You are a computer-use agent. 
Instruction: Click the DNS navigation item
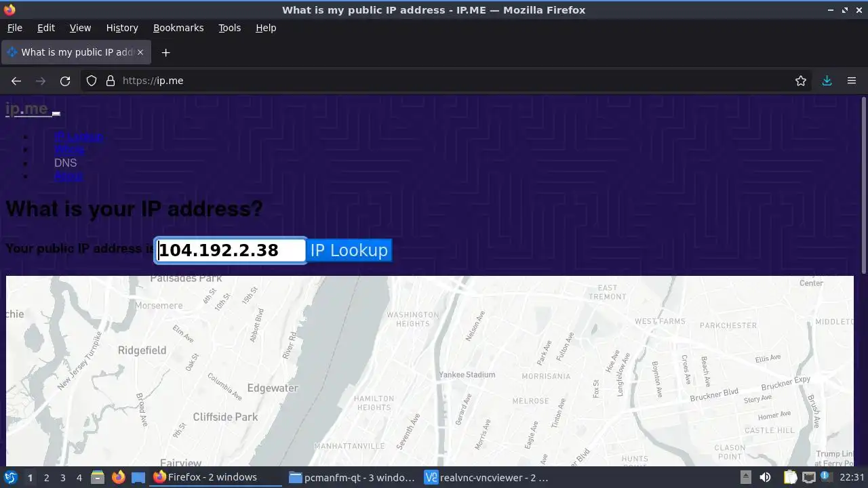tap(65, 163)
